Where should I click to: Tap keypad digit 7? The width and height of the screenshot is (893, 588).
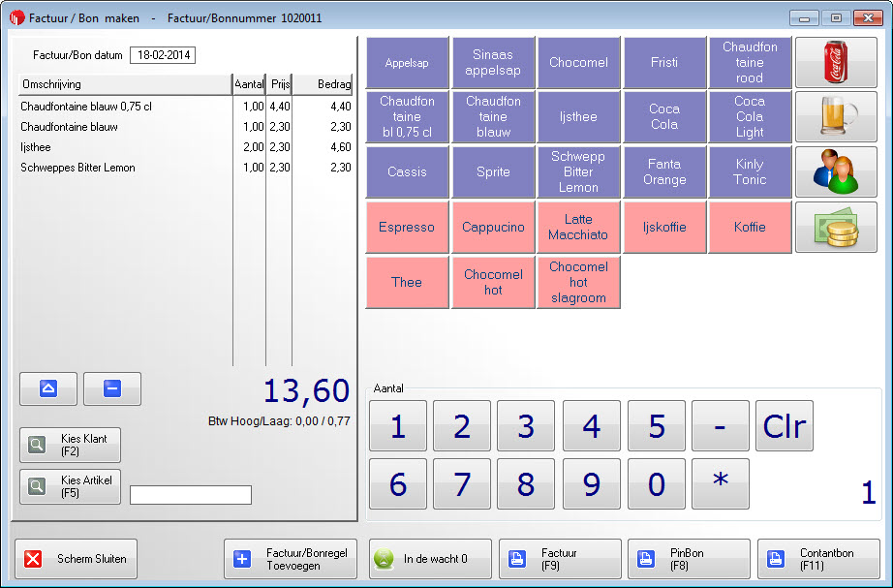click(x=462, y=483)
